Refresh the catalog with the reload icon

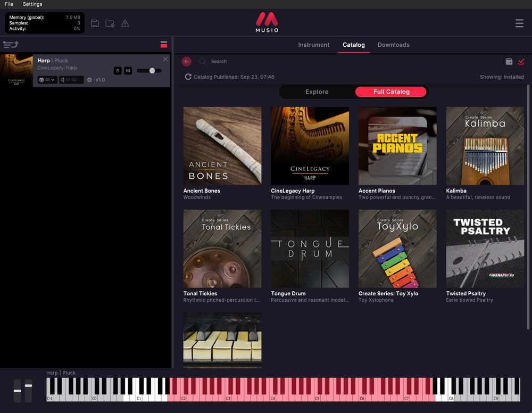tap(188, 77)
